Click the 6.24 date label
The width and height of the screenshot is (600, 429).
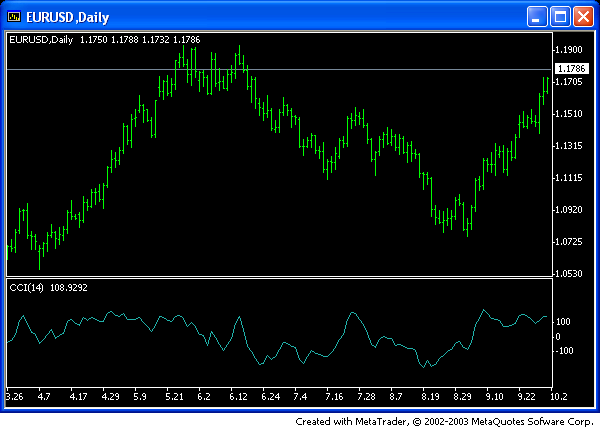[x=271, y=396]
